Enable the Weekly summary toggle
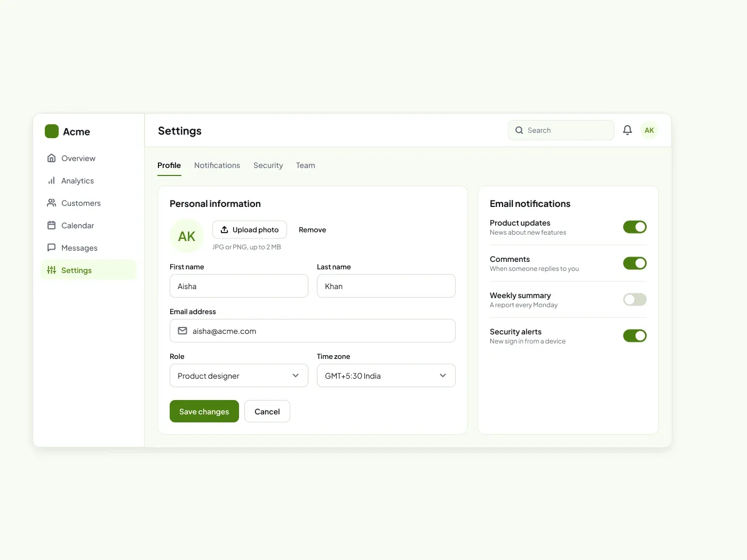 pyautogui.click(x=635, y=299)
